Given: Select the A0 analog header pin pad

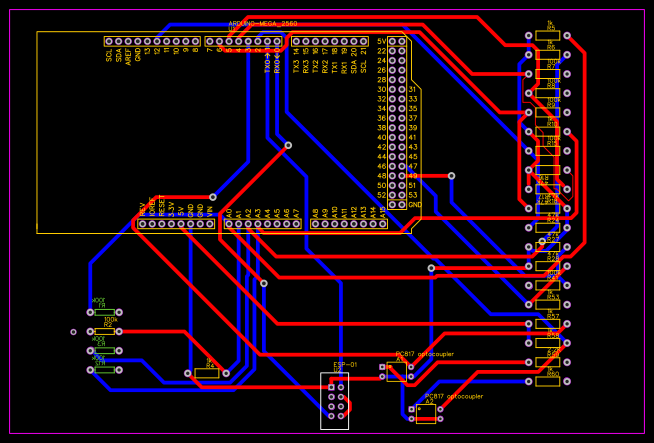Looking at the screenshot, I should point(229,224).
